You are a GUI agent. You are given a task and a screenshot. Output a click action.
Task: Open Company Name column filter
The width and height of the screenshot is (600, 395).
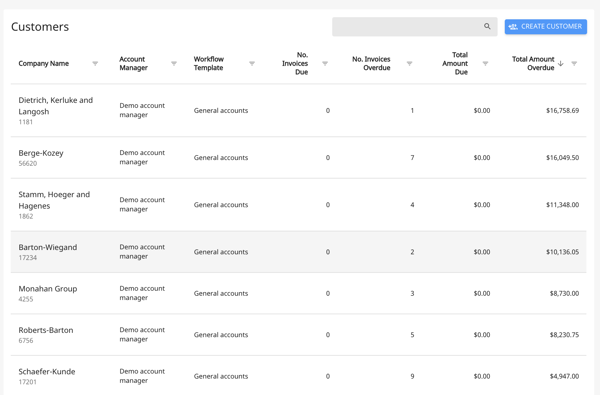[x=95, y=64]
